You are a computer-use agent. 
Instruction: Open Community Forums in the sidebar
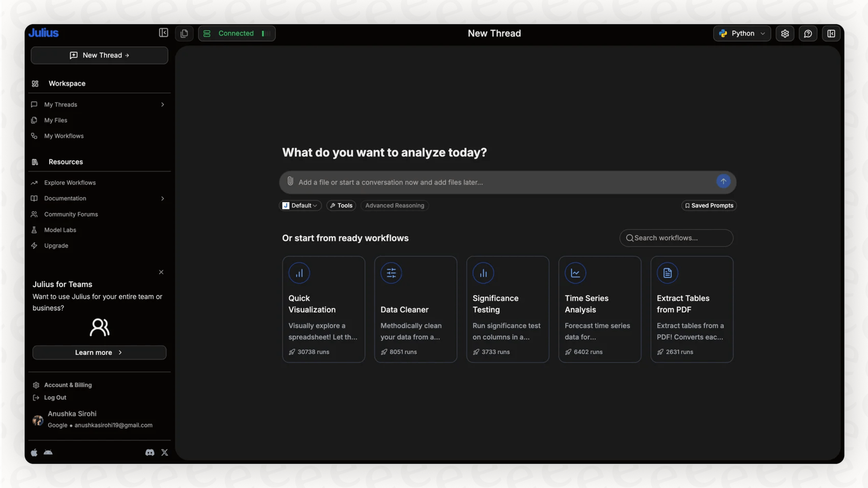click(71, 214)
